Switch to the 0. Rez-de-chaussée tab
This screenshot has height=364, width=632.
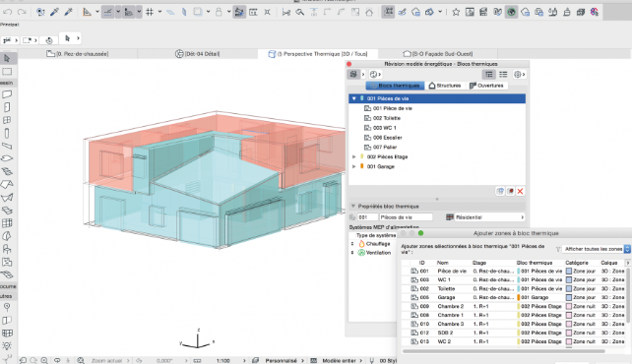[78, 53]
